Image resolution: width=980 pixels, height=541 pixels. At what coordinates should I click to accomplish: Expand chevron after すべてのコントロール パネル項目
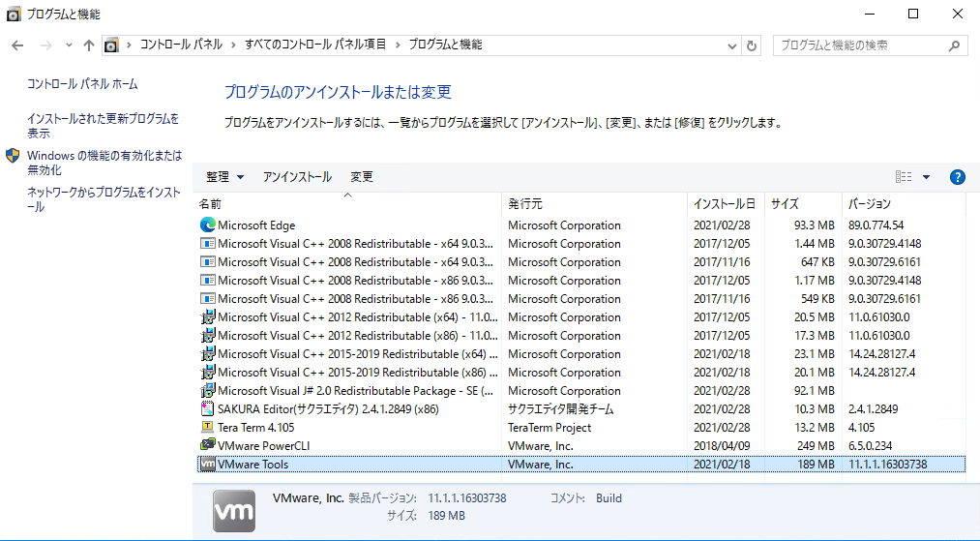tap(398, 45)
